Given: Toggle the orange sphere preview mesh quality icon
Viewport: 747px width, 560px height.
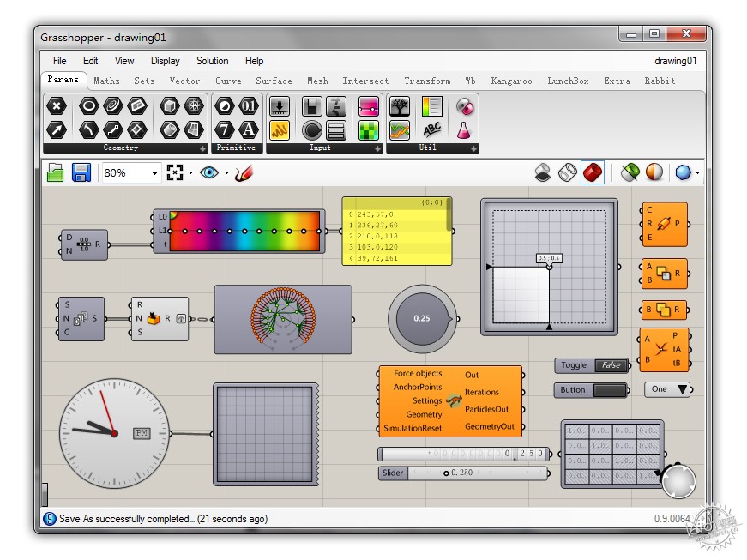Looking at the screenshot, I should click(654, 172).
